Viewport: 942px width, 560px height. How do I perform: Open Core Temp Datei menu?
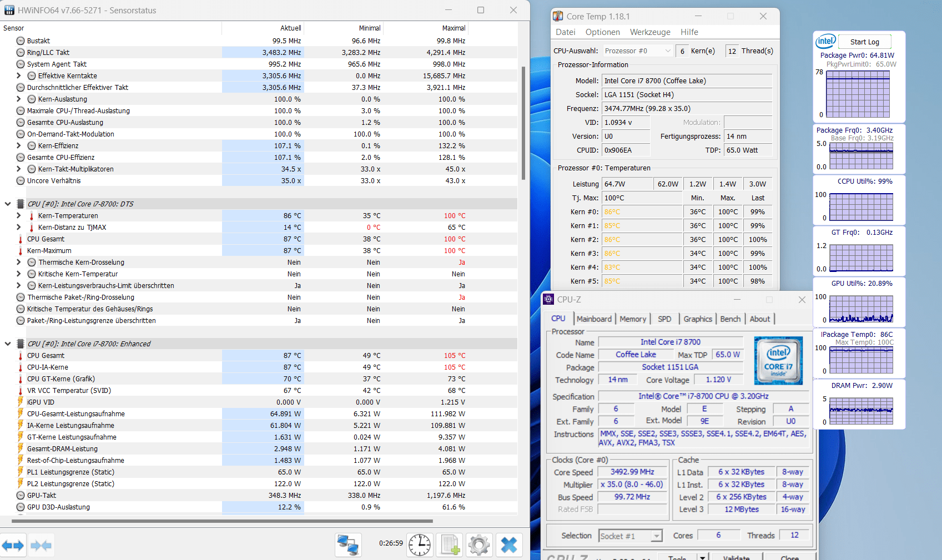pyautogui.click(x=566, y=32)
